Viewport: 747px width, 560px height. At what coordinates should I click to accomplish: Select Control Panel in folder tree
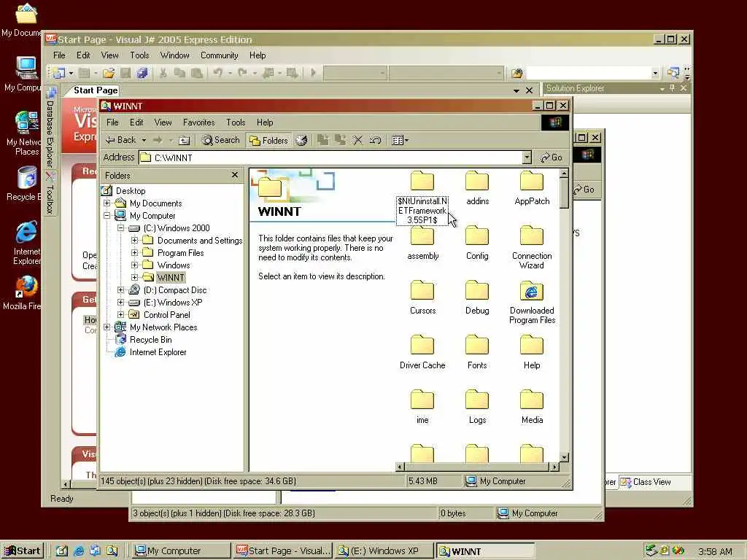pyautogui.click(x=166, y=315)
